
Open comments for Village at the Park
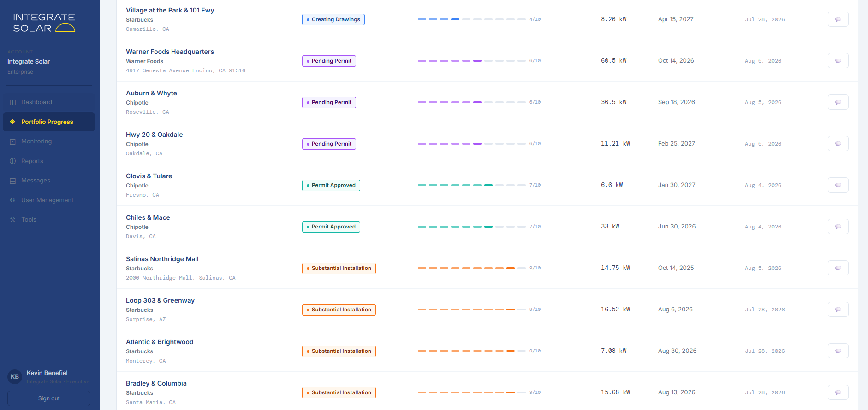pos(838,19)
